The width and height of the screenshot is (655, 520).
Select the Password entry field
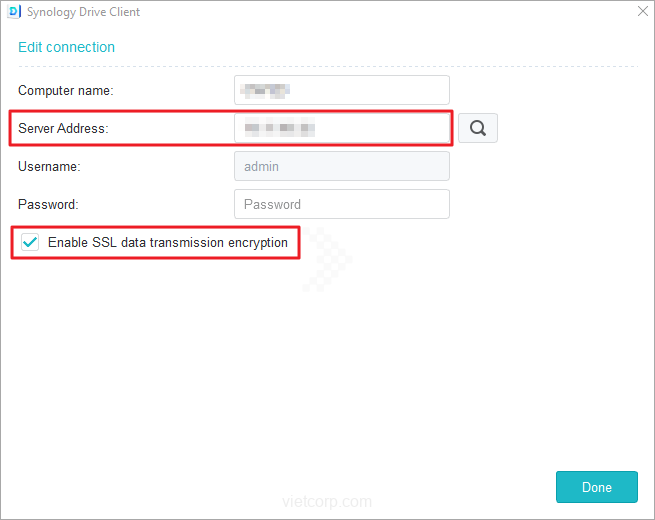tap(341, 204)
